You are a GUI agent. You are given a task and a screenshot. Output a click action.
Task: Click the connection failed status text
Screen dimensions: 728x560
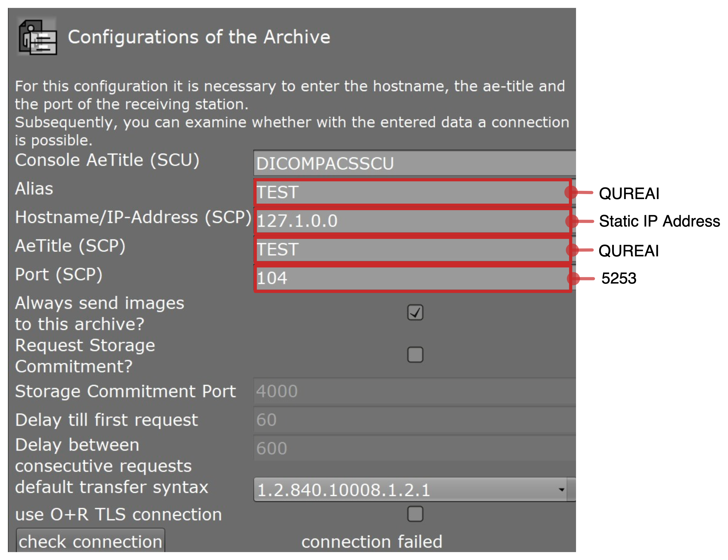coord(372,541)
